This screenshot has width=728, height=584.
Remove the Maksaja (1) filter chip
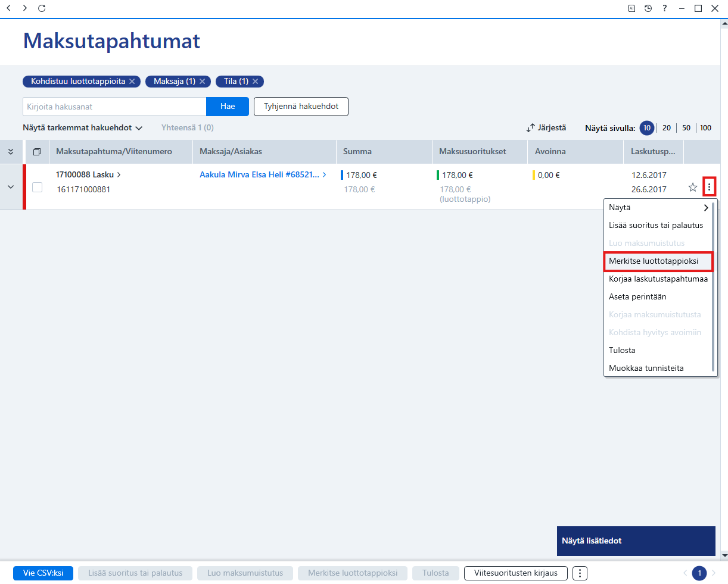(203, 82)
